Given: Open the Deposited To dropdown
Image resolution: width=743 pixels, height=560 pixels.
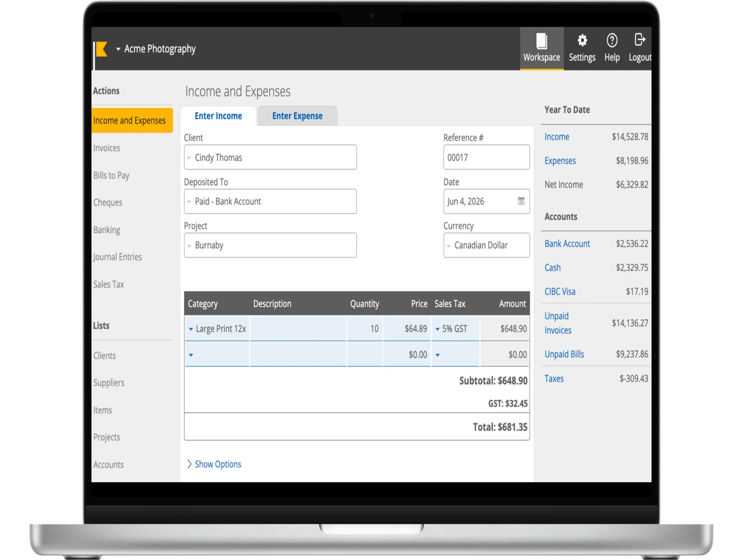Looking at the screenshot, I should click(270, 201).
